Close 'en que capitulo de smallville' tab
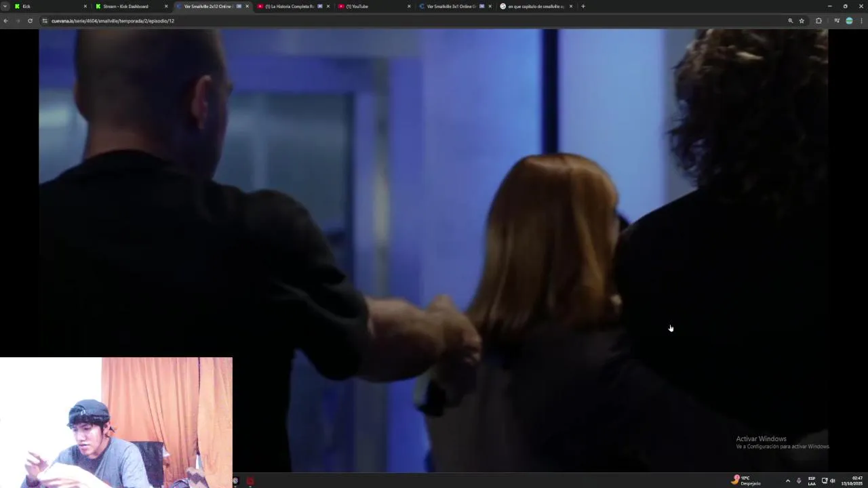The height and width of the screenshot is (488, 868). click(571, 6)
